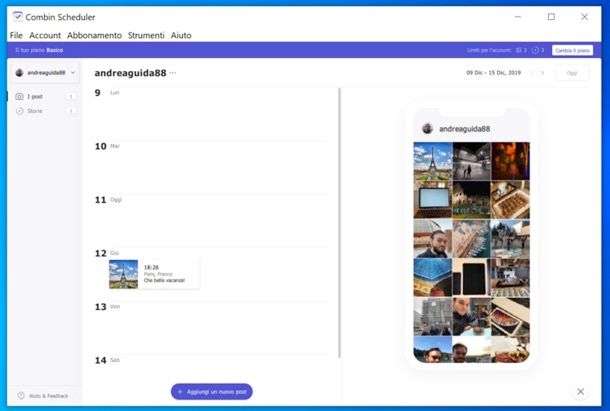This screenshot has width=610, height=411.
Task: Click the Cambia il piano button
Action: (572, 50)
